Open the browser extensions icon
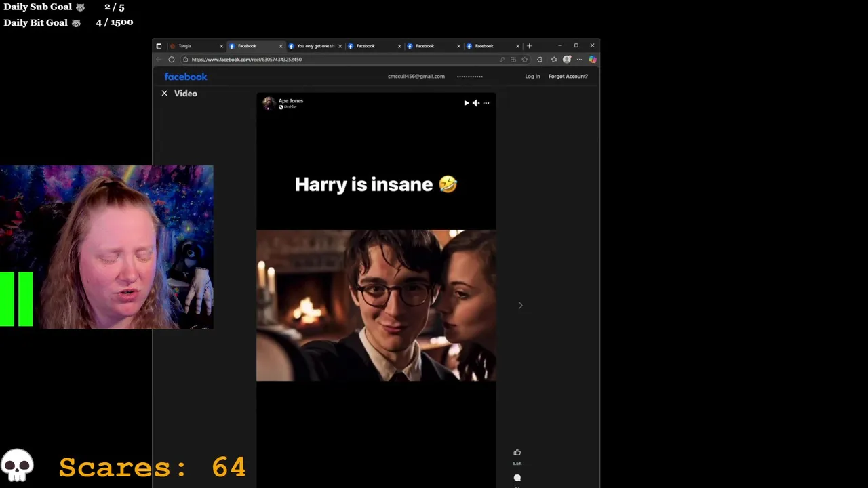 click(x=540, y=60)
